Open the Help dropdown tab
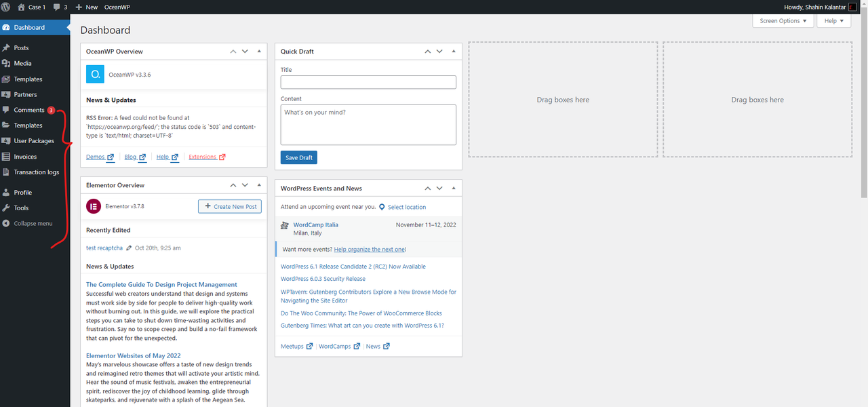 pyautogui.click(x=834, y=21)
